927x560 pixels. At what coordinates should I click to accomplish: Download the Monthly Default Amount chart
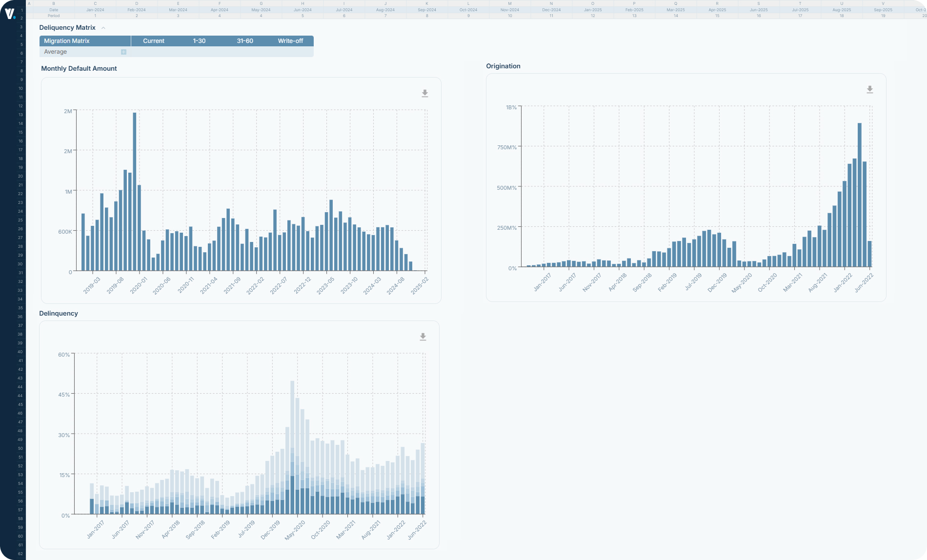click(x=425, y=93)
